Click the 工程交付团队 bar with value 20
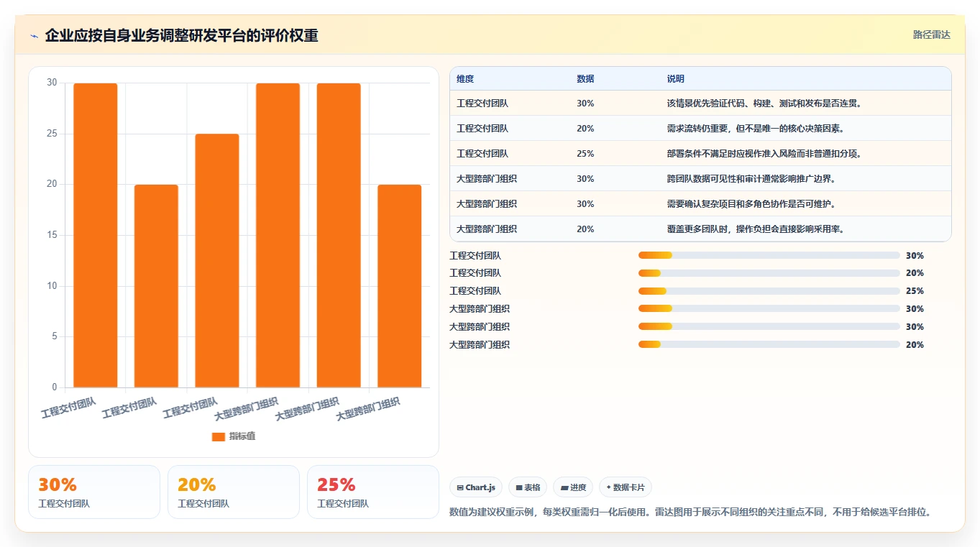This screenshot has height=547, width=980. pyautogui.click(x=156, y=286)
